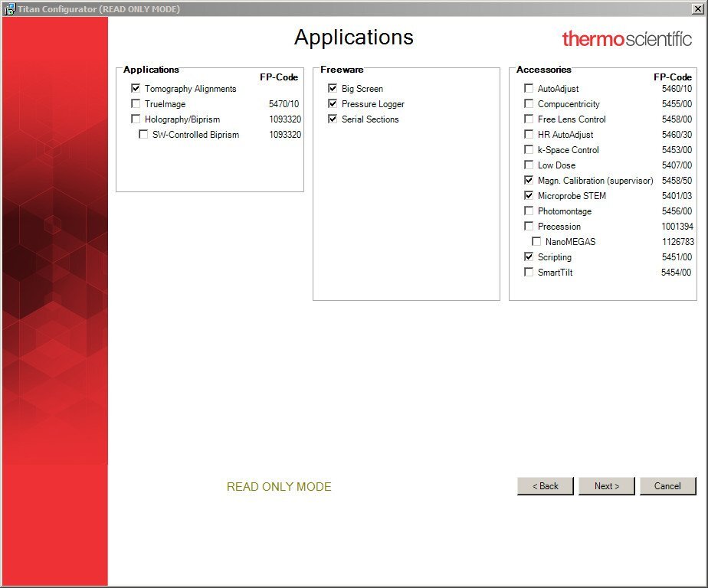708x588 pixels.
Task: Click the Photomontage FP-Code 5456/00
Action: point(677,211)
